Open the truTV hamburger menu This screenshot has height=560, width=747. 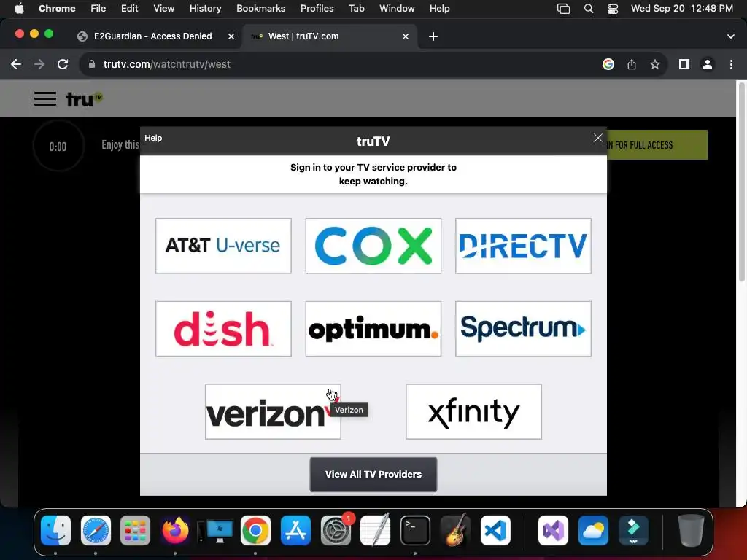tap(45, 98)
